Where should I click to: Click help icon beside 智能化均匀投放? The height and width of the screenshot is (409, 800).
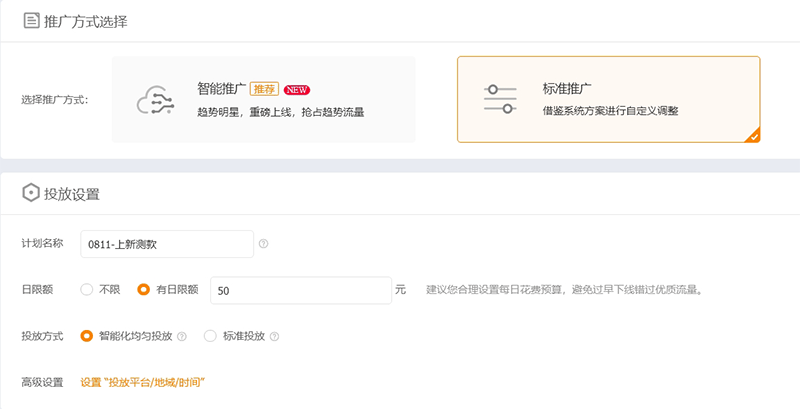[x=182, y=337]
